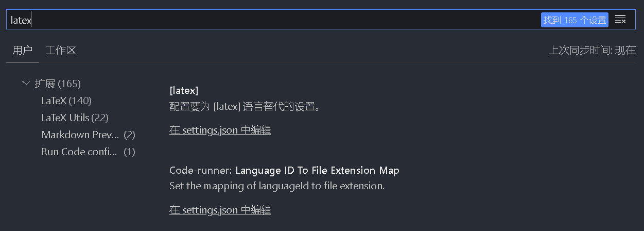Click the 上次同步时间 sync status text

[x=592, y=50]
